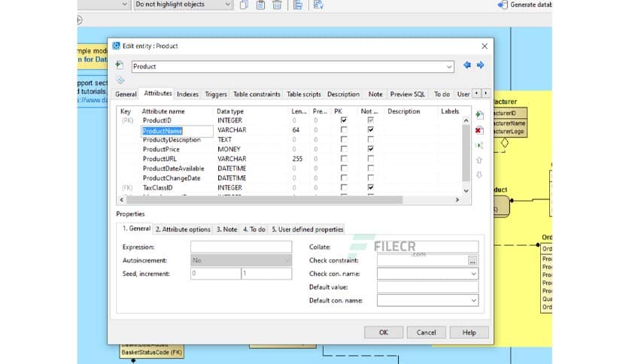Click the move attribute down arrow icon
This screenshot has height=364, width=629.
(479, 174)
